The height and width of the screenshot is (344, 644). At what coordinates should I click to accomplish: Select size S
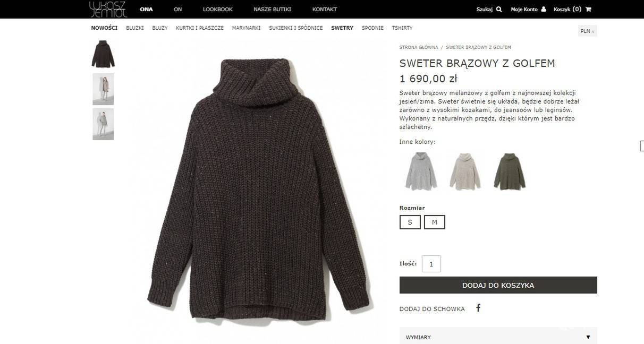click(410, 222)
